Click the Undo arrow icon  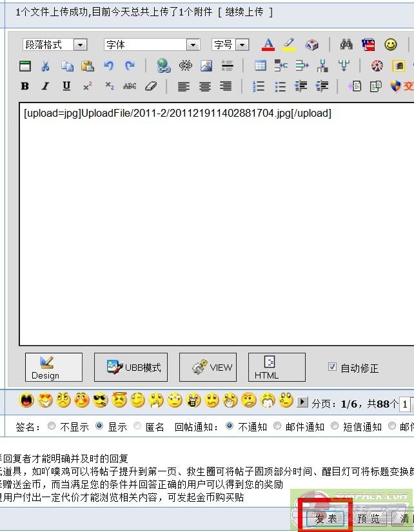point(108,66)
